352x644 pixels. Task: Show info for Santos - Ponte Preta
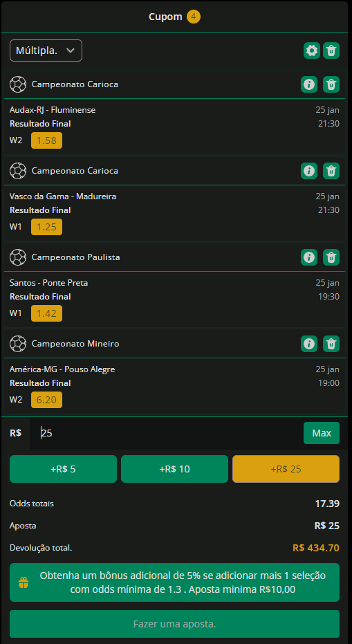[x=309, y=257]
